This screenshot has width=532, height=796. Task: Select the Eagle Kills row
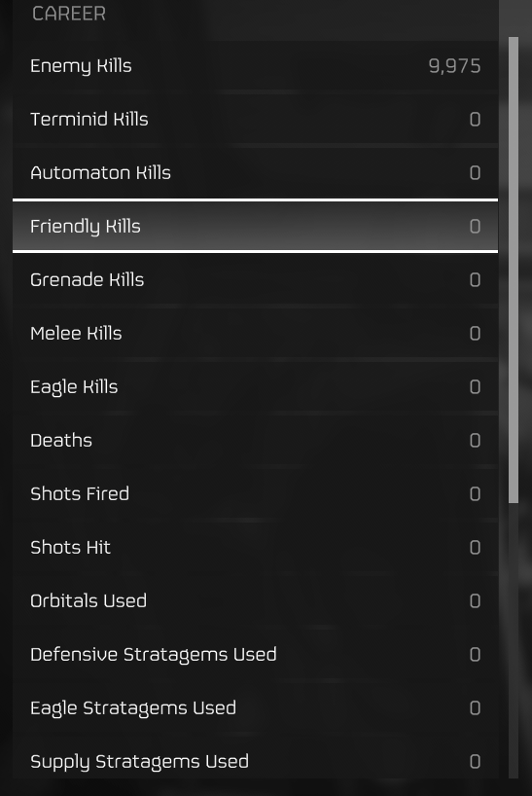[255, 387]
